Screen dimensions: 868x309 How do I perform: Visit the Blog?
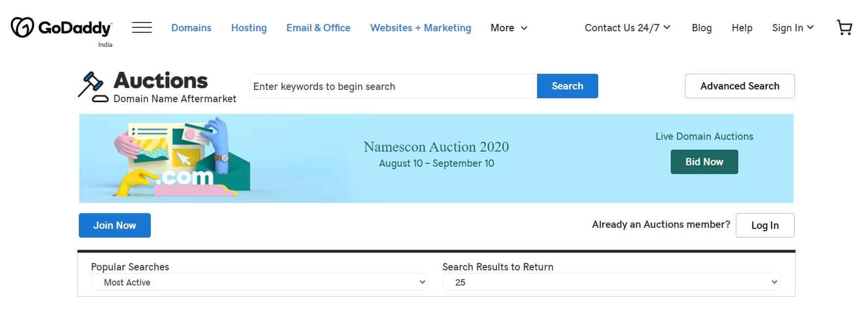(x=702, y=28)
